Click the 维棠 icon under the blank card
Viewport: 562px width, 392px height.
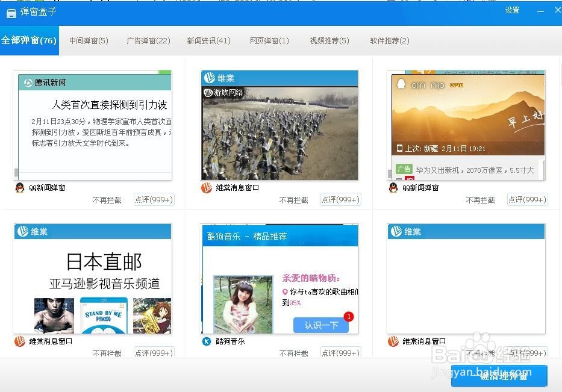[393, 341]
